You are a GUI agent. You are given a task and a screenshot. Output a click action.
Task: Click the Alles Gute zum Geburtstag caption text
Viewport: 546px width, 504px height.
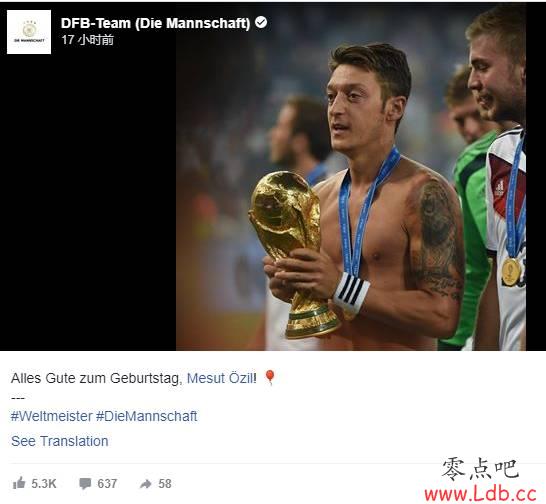point(96,378)
